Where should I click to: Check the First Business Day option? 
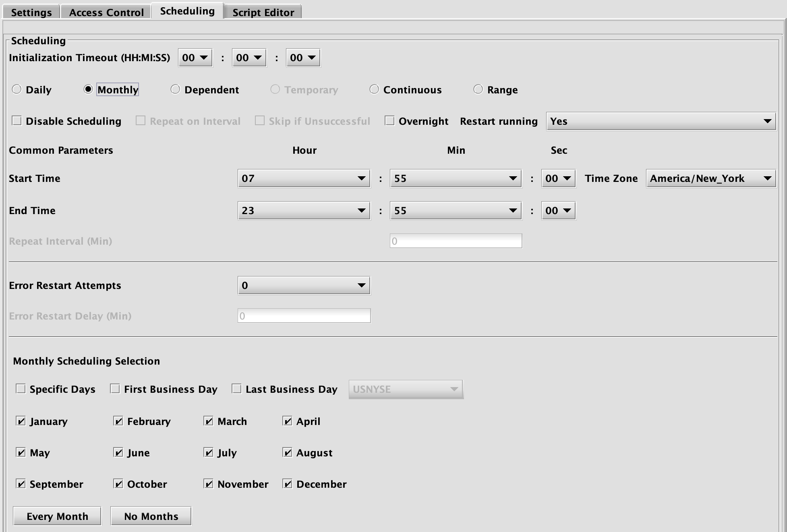click(x=115, y=389)
